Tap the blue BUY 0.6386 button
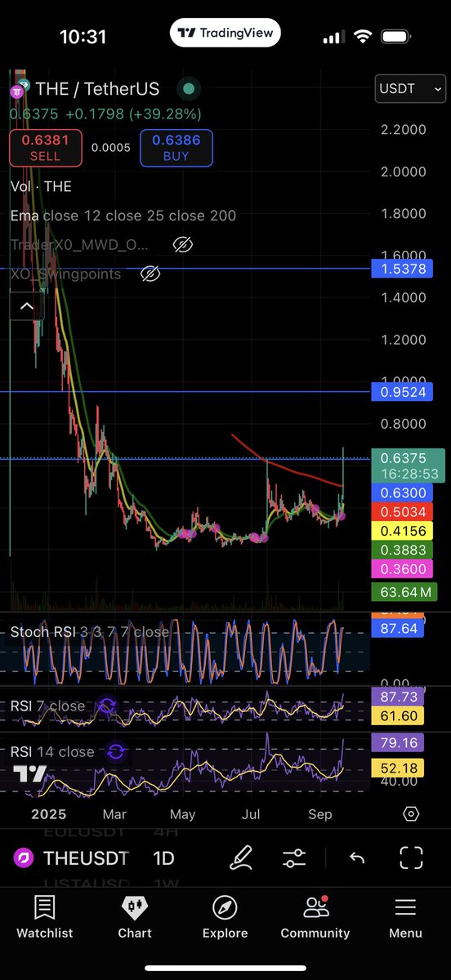 pyautogui.click(x=176, y=148)
